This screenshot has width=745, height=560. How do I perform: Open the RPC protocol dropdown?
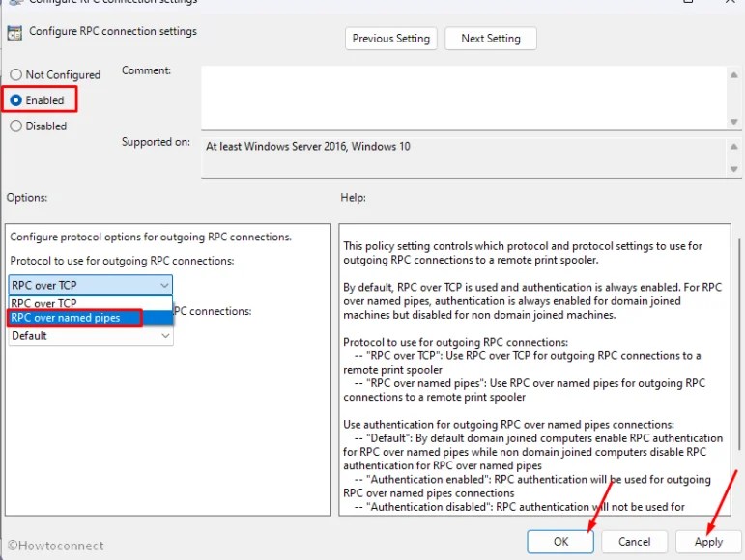pos(90,285)
